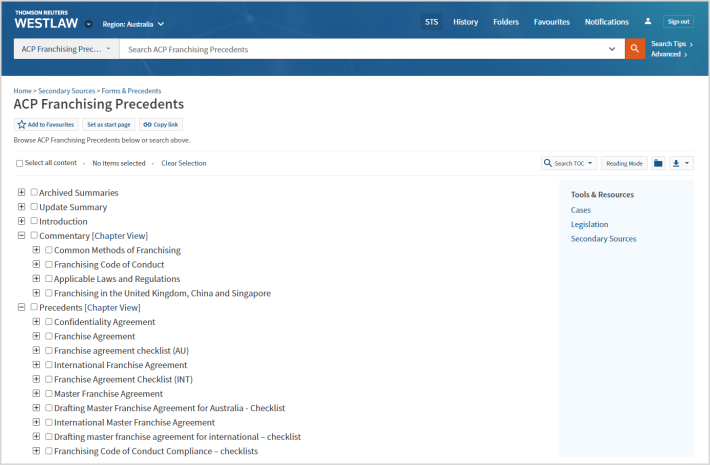Expand Drafting master franchise agreement for international

coord(36,436)
